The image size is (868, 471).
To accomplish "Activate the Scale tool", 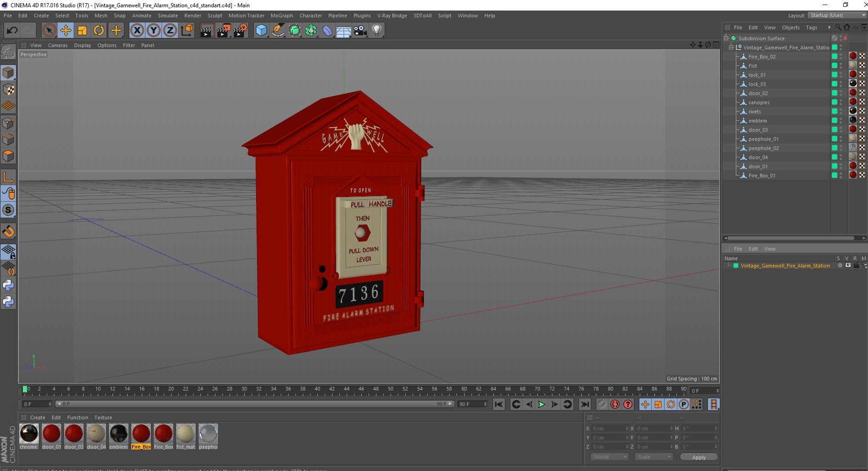I will (x=82, y=31).
